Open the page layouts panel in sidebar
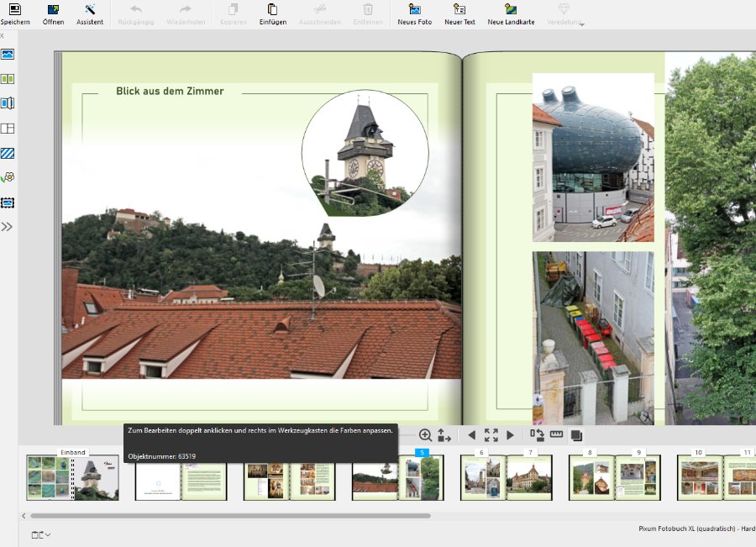Screen dimensions: 756x547 pos(8,129)
